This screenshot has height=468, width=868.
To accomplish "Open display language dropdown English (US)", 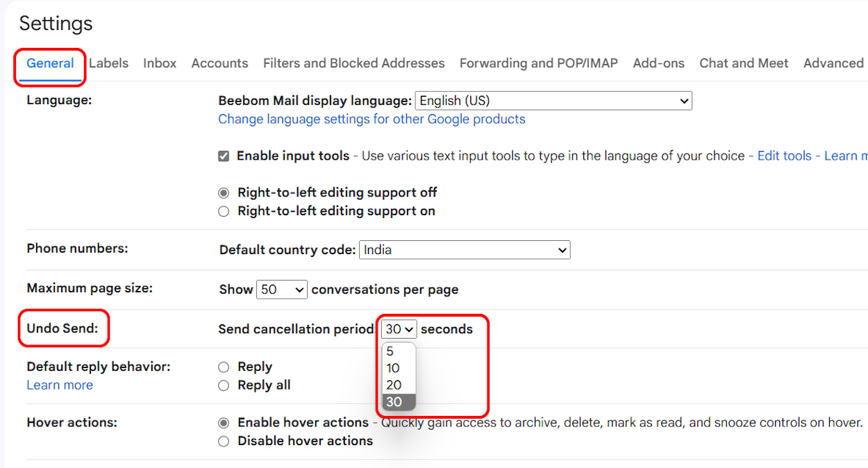I will point(553,101).
